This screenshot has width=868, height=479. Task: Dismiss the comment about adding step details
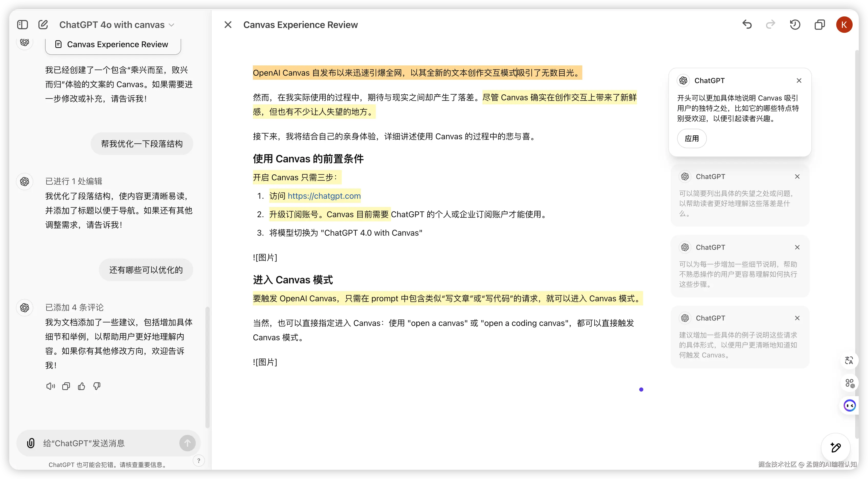click(797, 248)
